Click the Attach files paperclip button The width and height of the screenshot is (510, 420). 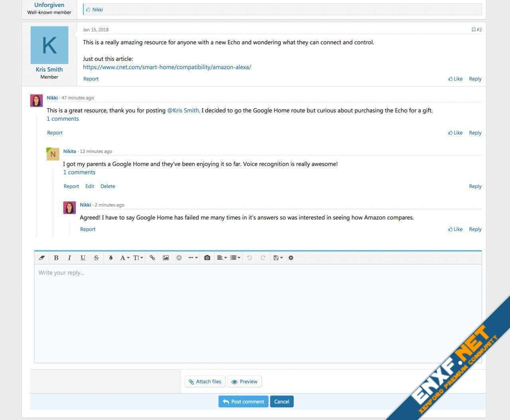[205, 381]
